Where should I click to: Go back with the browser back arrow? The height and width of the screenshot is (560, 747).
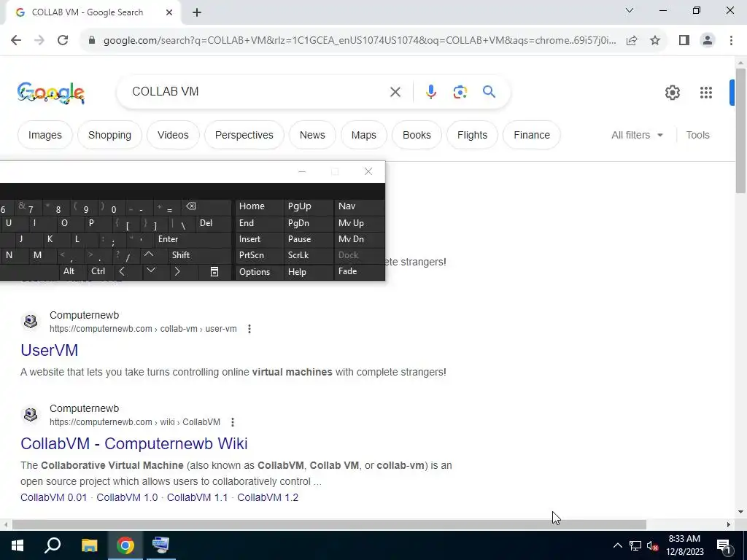16,41
